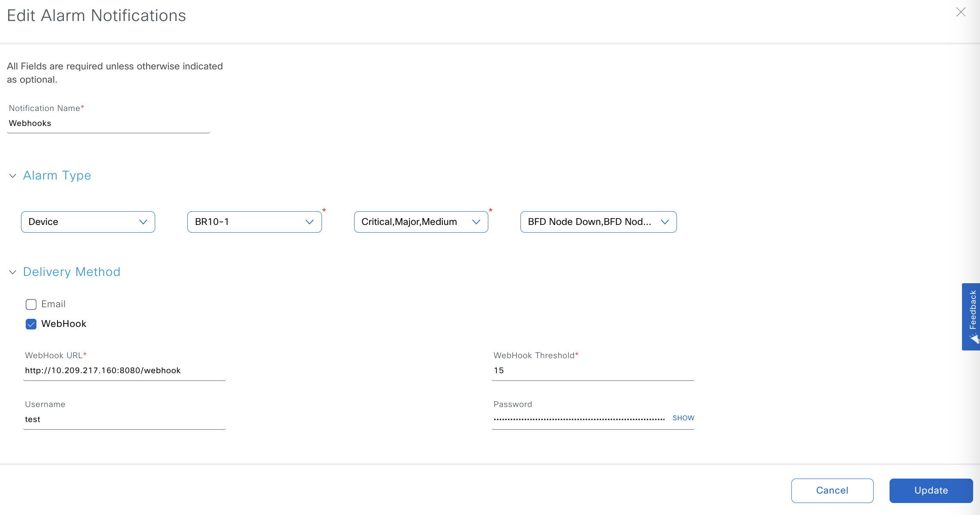Open the Feedback side tab

click(971, 316)
